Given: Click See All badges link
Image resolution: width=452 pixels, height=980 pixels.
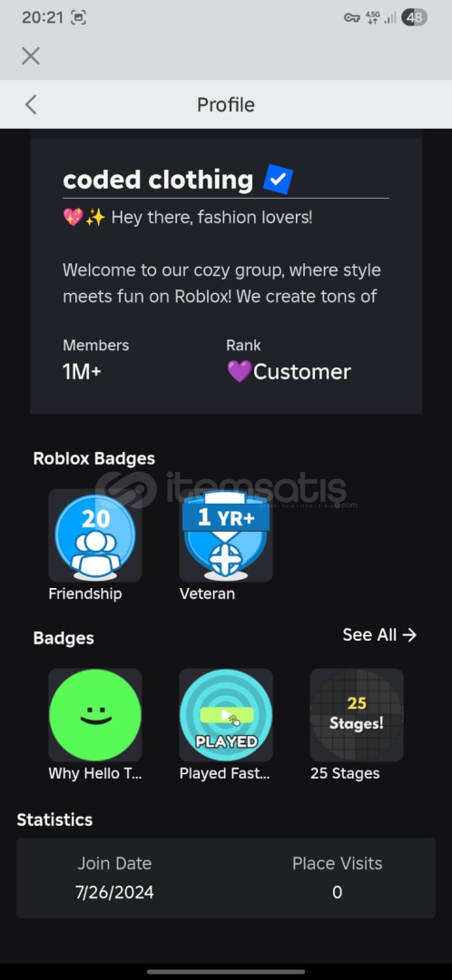Looking at the screenshot, I should click(x=379, y=635).
